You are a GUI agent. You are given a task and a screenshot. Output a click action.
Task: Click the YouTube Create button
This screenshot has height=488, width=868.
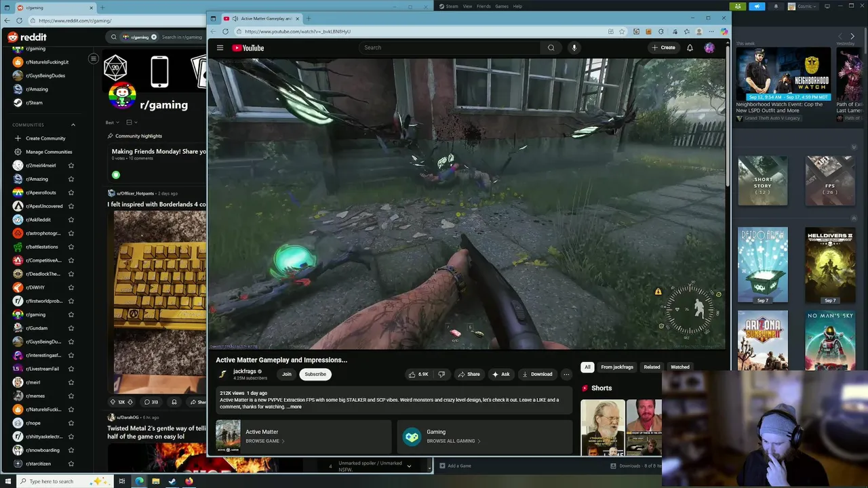point(663,47)
